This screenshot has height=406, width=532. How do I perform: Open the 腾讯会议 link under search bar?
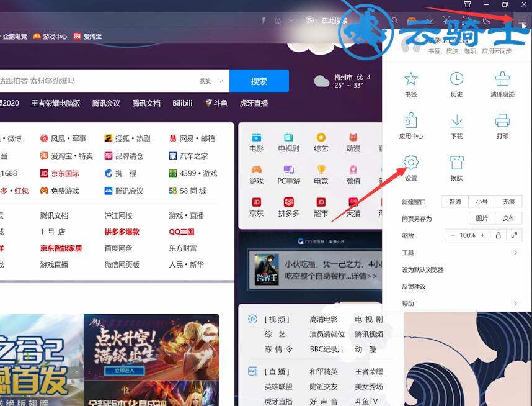[x=106, y=103]
